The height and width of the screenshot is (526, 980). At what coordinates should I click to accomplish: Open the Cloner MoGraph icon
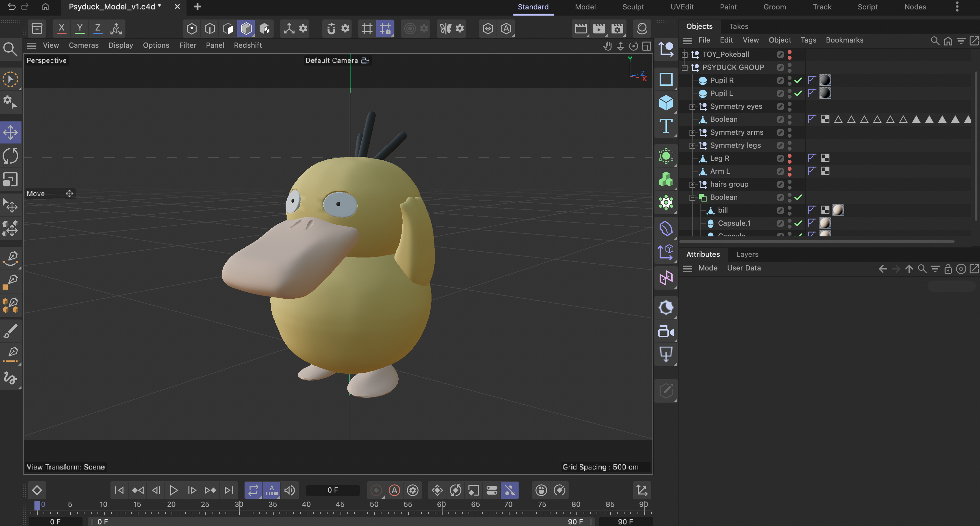click(x=666, y=179)
